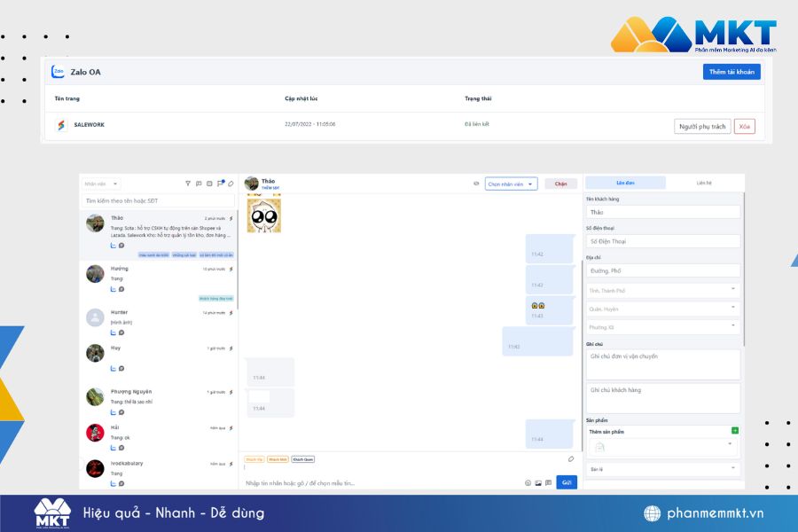798x532 pixels.
Task: Click the Khách Quen quick-reply tag
Action: [x=303, y=459]
